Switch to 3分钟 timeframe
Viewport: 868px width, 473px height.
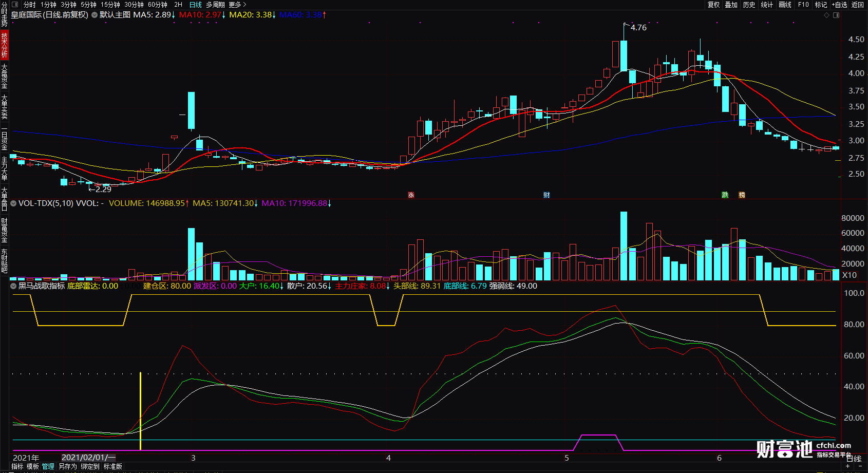pos(68,5)
